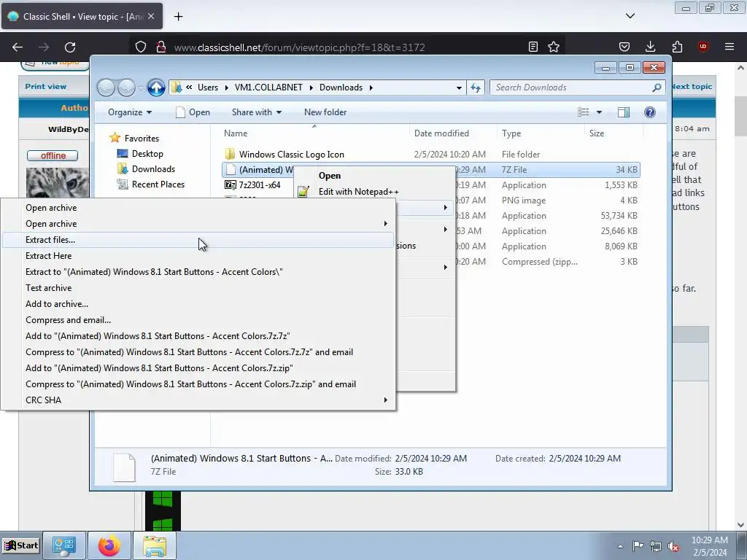This screenshot has height=560, width=747.
Task: Toggle the preview pane icon
Action: point(623,112)
